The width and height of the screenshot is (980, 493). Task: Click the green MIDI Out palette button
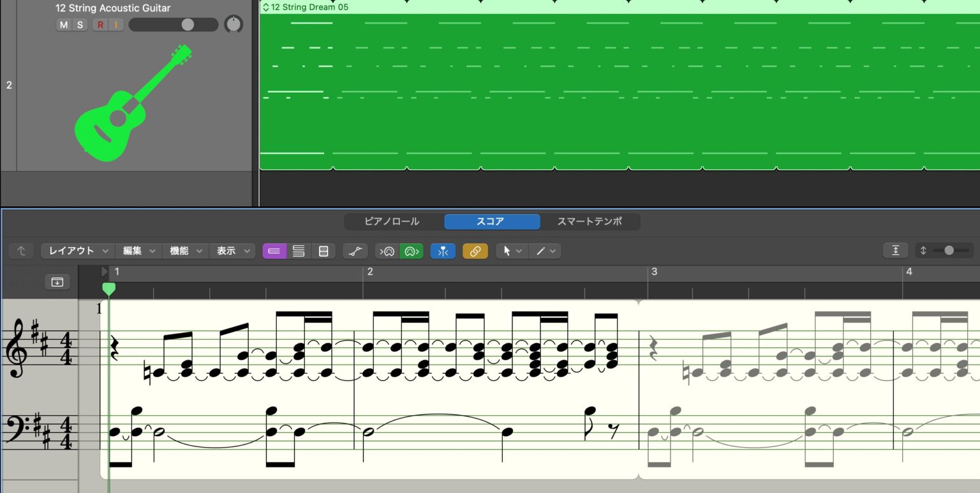tap(411, 251)
